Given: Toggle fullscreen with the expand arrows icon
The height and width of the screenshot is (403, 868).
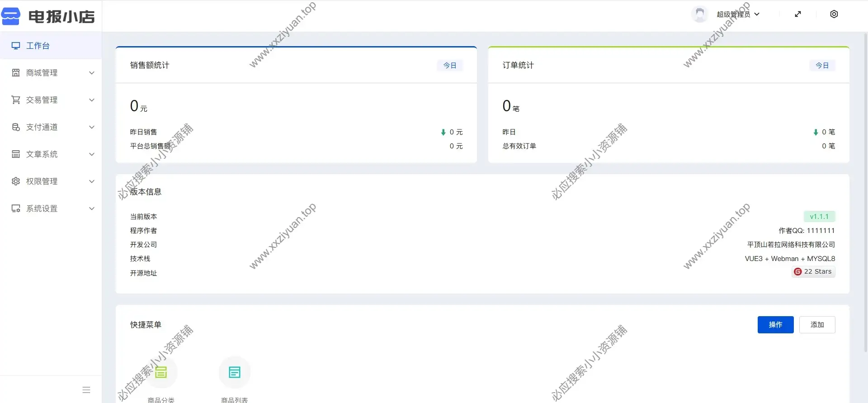Looking at the screenshot, I should click(798, 14).
